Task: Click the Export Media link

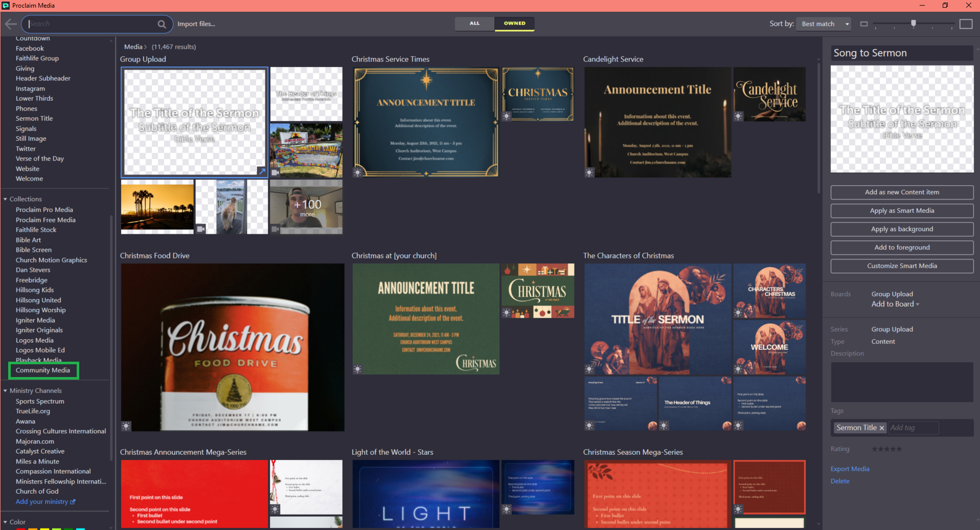Action: (850, 469)
